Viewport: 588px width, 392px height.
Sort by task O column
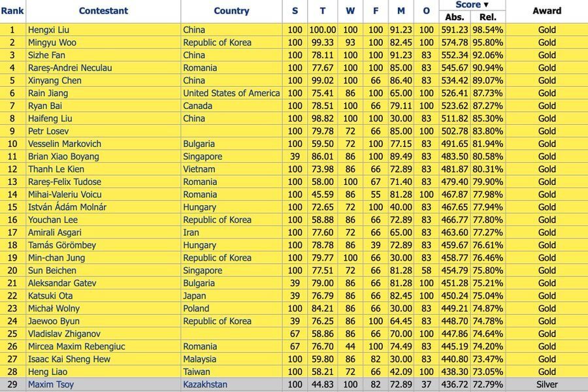coord(426,11)
